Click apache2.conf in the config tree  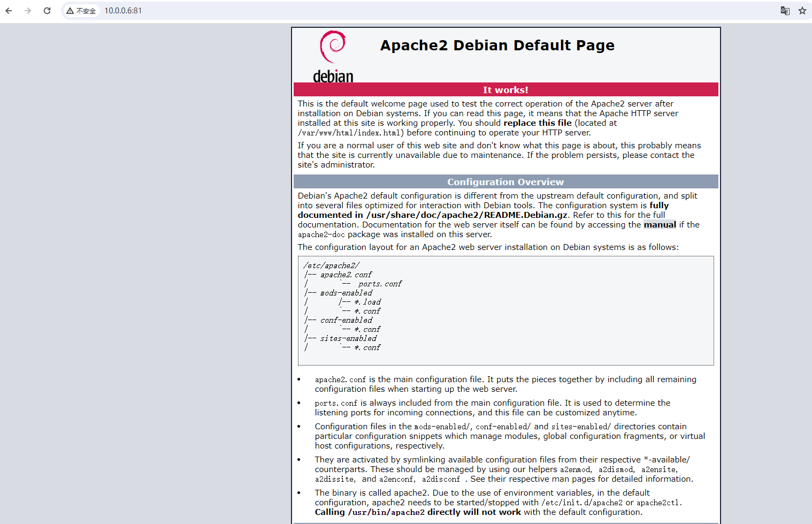tap(346, 275)
